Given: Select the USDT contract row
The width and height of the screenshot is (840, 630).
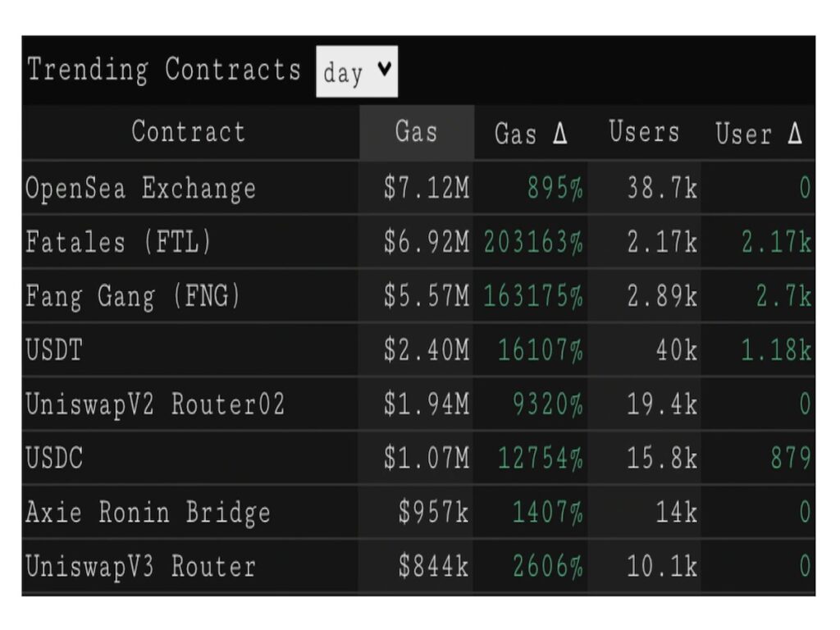Looking at the screenshot, I should [x=418, y=349].
